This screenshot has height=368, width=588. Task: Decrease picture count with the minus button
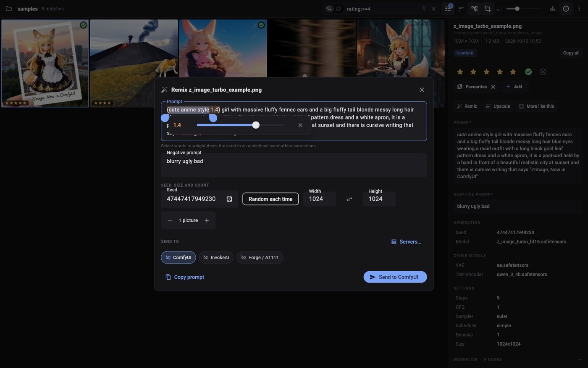tap(170, 220)
